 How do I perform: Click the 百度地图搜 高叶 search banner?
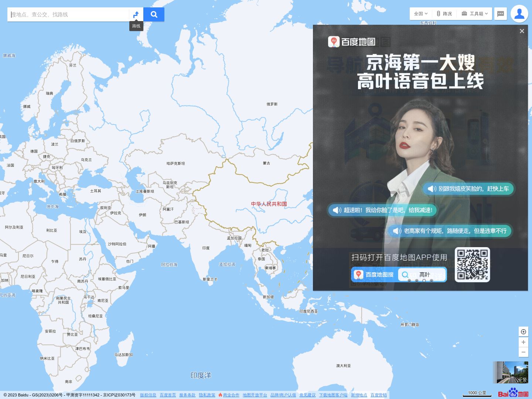[x=399, y=274]
